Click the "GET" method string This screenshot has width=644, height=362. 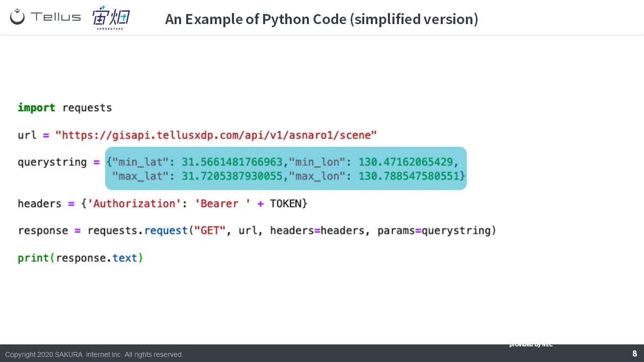click(x=210, y=231)
